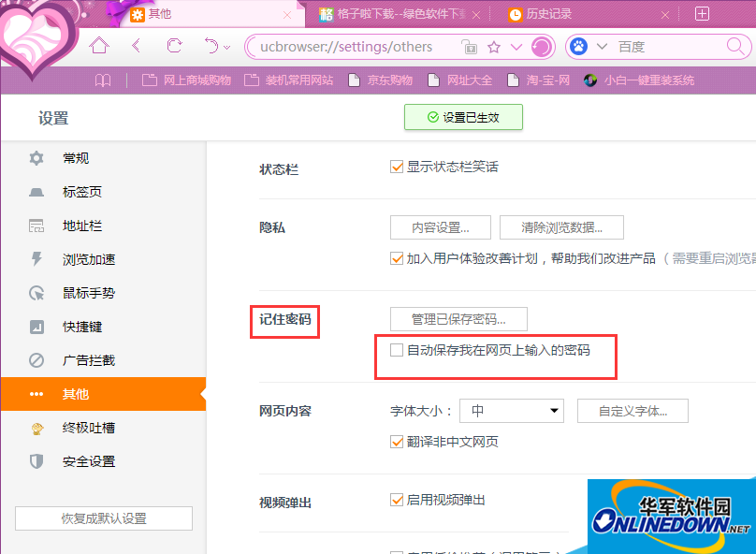Click the 管理已保存密码 button
The image size is (756, 554).
458,319
